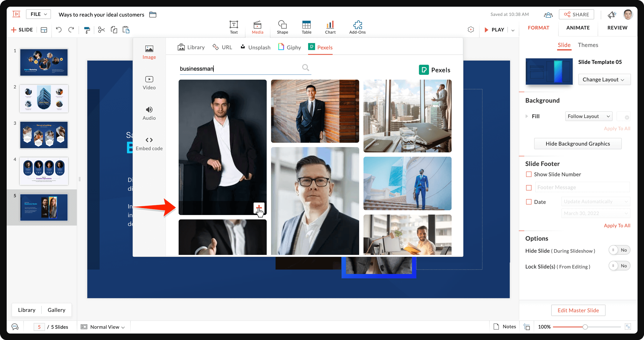Image resolution: width=644 pixels, height=340 pixels.
Task: Open the Add-Ons puzzle icon
Action: point(357,27)
